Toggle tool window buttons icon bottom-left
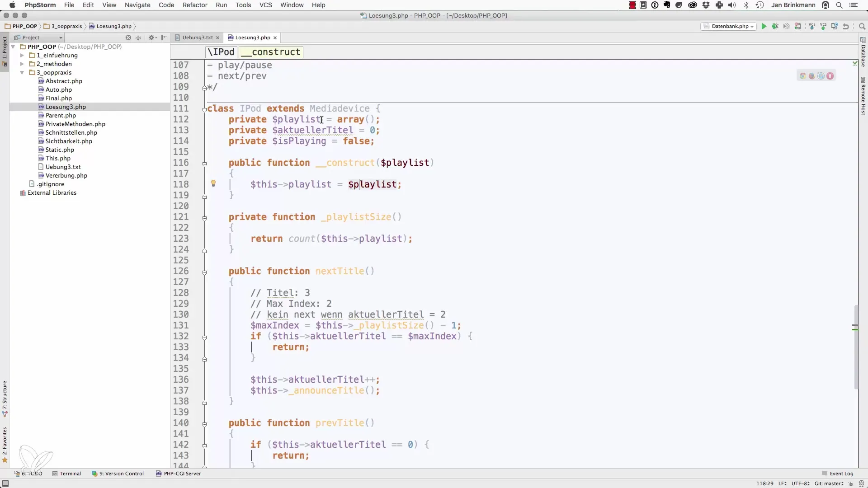 tap(5, 483)
